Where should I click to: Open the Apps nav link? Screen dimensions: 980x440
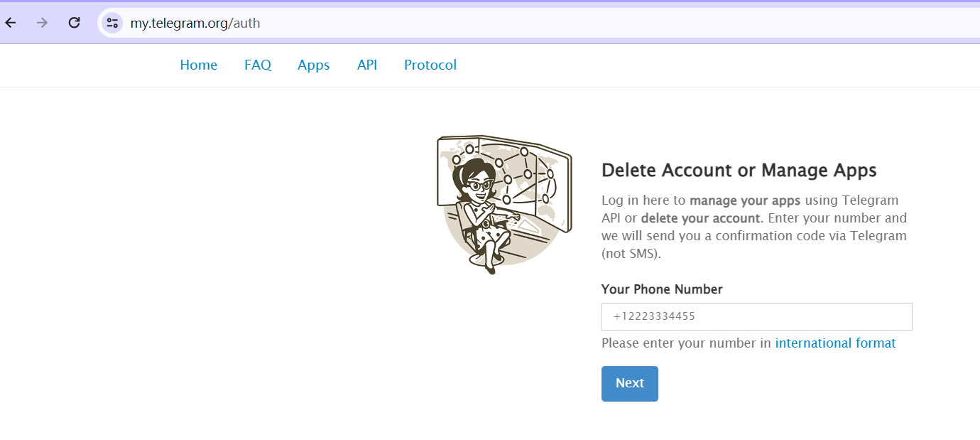coord(313,65)
